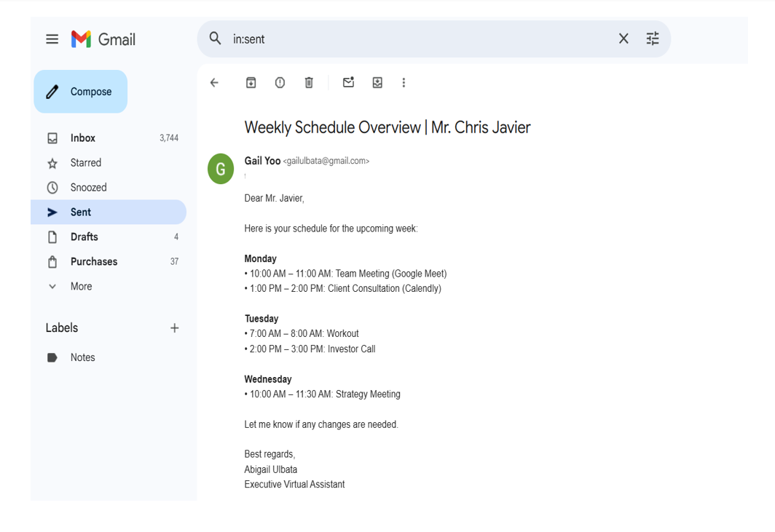
Task: Click the Move to inbox icon
Action: 377,82
